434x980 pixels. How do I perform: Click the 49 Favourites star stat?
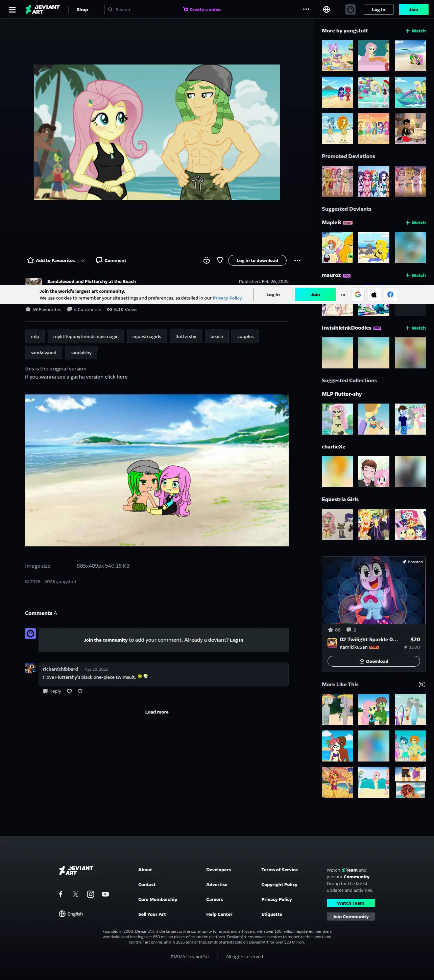(x=43, y=309)
